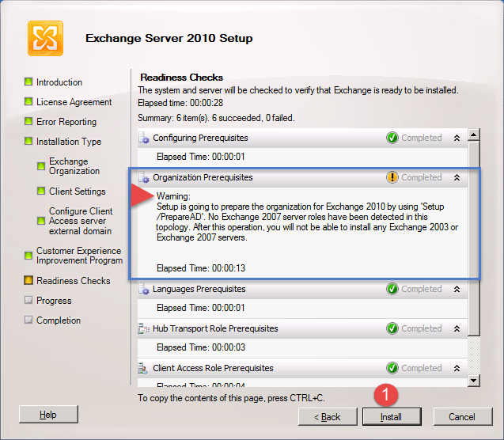Click the press CTRL+C copy hint text

tap(231, 398)
